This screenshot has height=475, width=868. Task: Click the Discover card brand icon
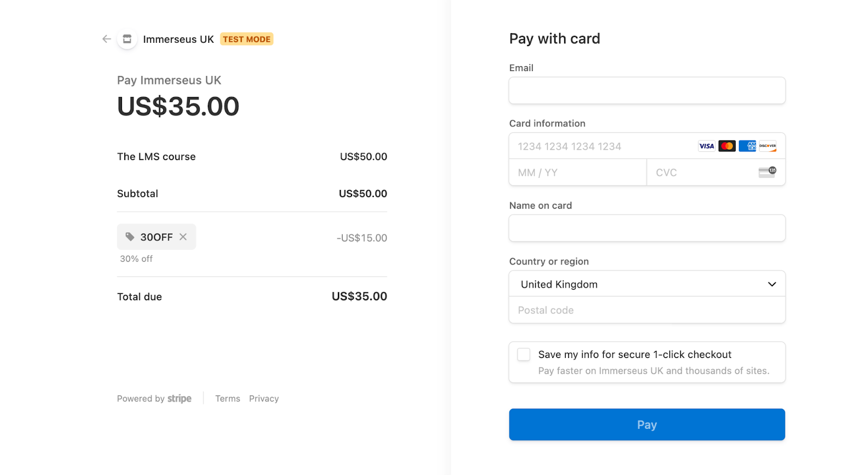tap(767, 146)
